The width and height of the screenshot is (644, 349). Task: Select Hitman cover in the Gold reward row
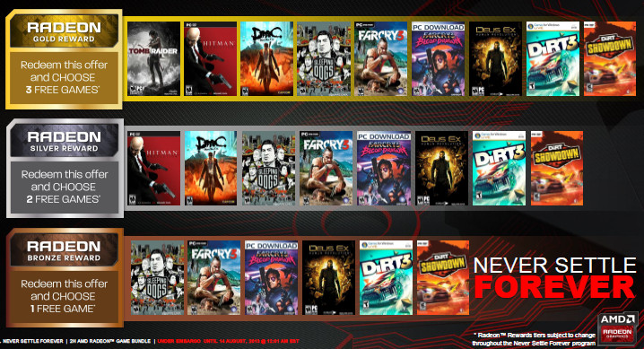210,58
